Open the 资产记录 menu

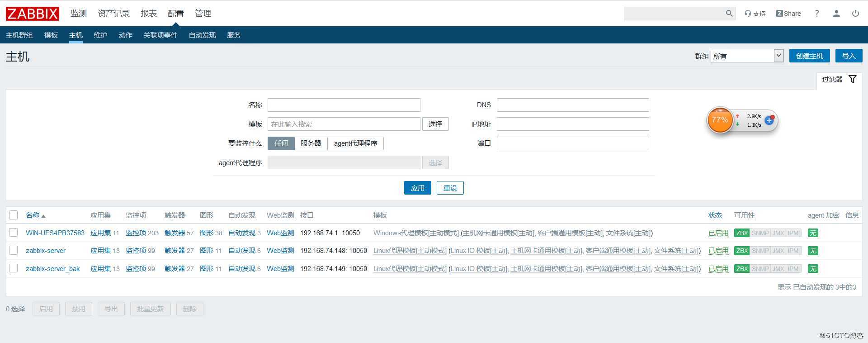pyautogui.click(x=113, y=14)
